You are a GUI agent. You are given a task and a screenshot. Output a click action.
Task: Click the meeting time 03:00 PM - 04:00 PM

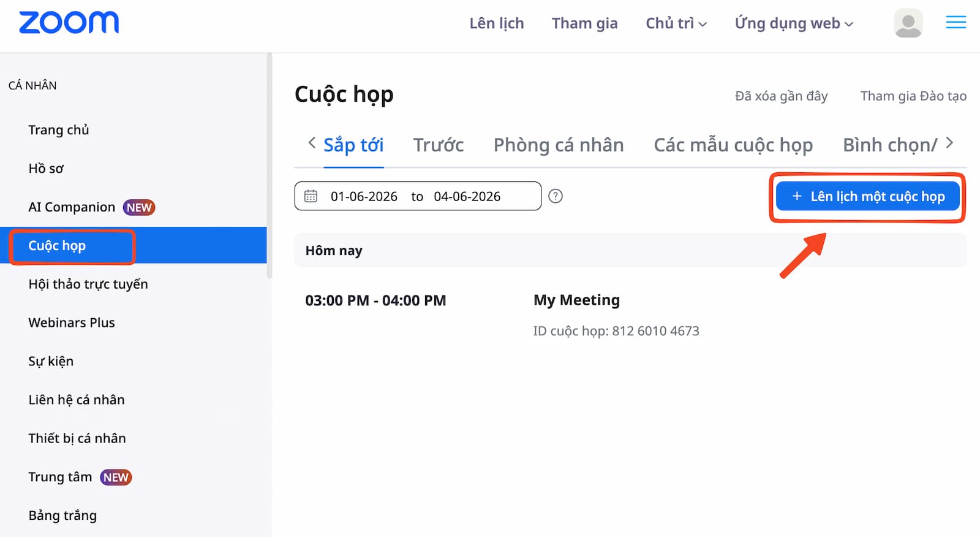point(375,301)
